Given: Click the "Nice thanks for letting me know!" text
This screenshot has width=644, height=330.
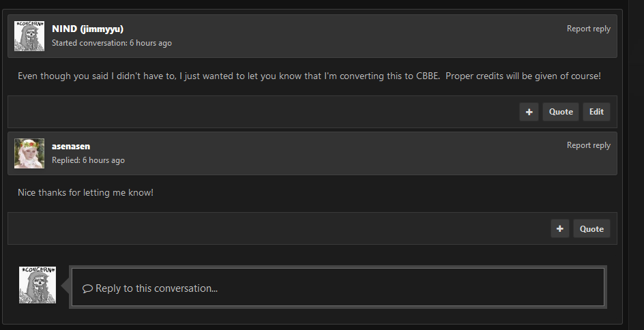Looking at the screenshot, I should click(x=85, y=192).
